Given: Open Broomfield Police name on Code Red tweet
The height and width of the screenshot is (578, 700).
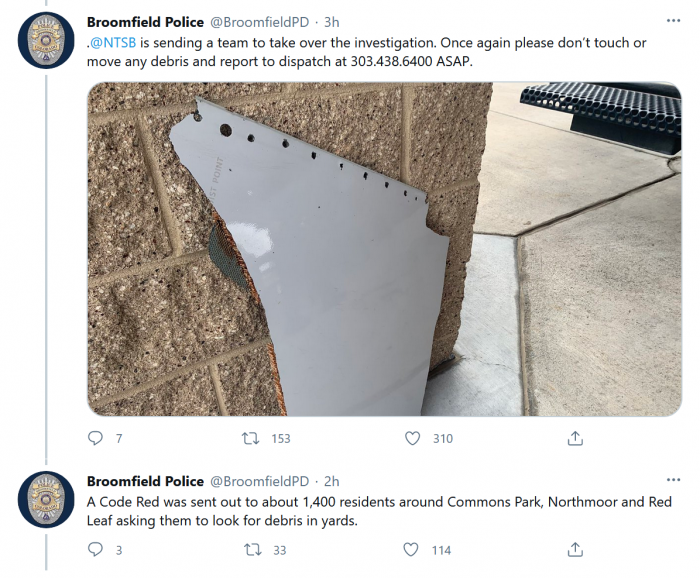Looking at the screenshot, I should [145, 481].
